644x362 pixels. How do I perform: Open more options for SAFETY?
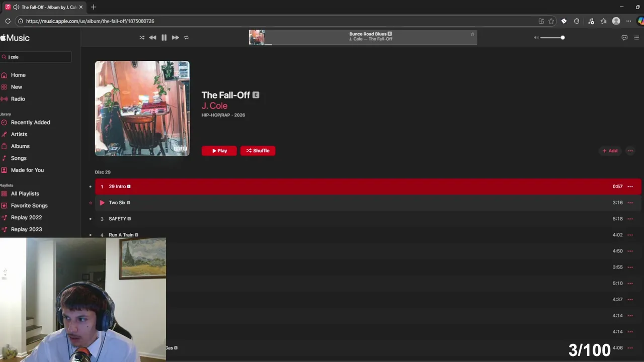click(630, 219)
